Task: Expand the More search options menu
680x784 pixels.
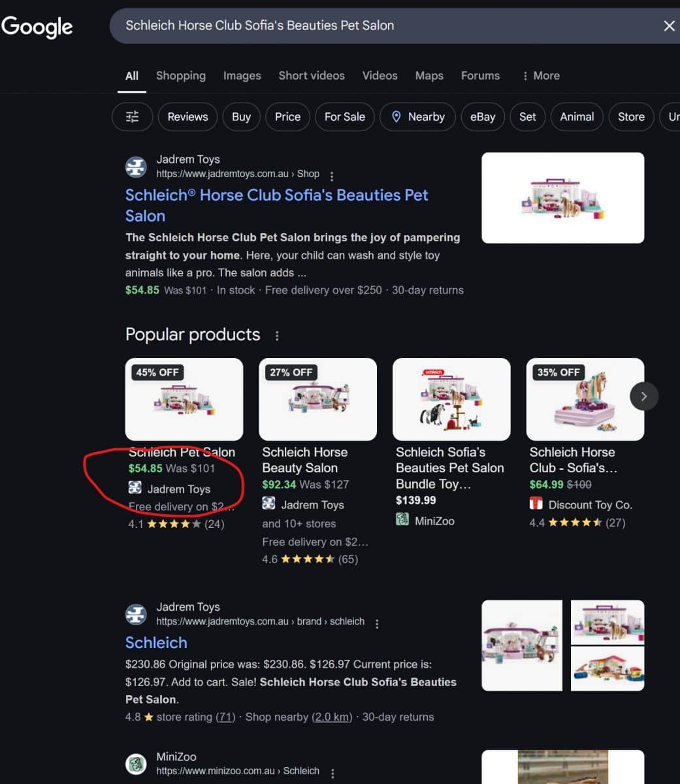Action: (541, 76)
